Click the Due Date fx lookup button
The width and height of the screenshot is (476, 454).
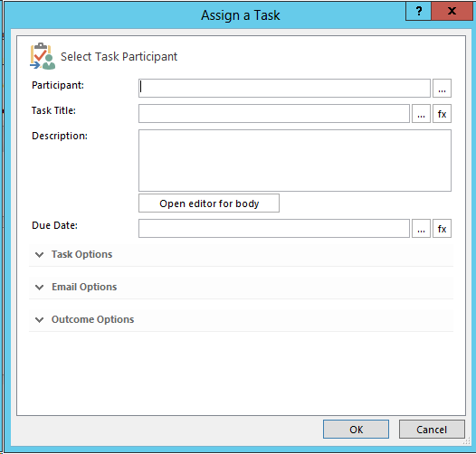click(x=442, y=229)
